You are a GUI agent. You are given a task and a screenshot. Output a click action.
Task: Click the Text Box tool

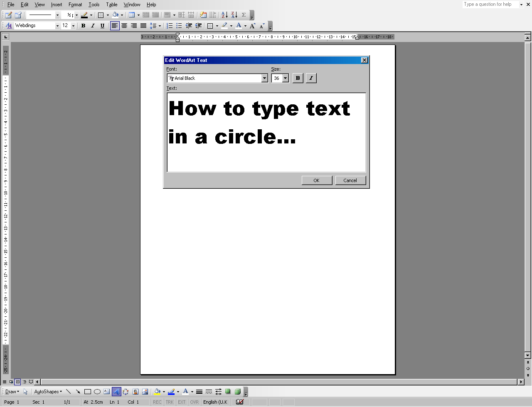tap(107, 392)
